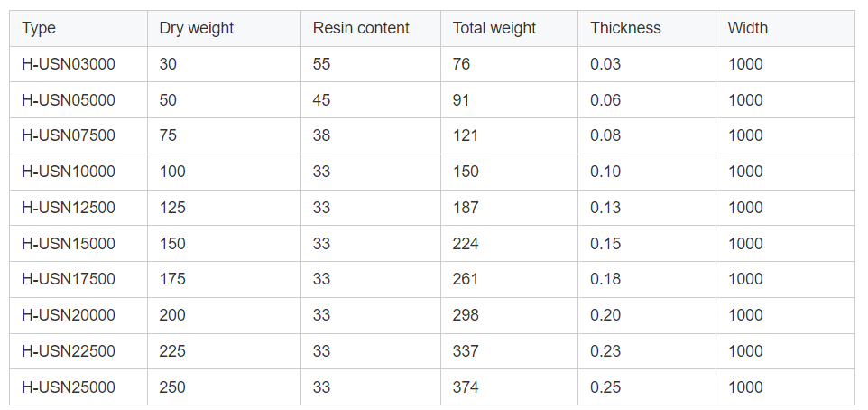Click the H-USN12500 row label
The image size is (868, 410).
pos(69,208)
